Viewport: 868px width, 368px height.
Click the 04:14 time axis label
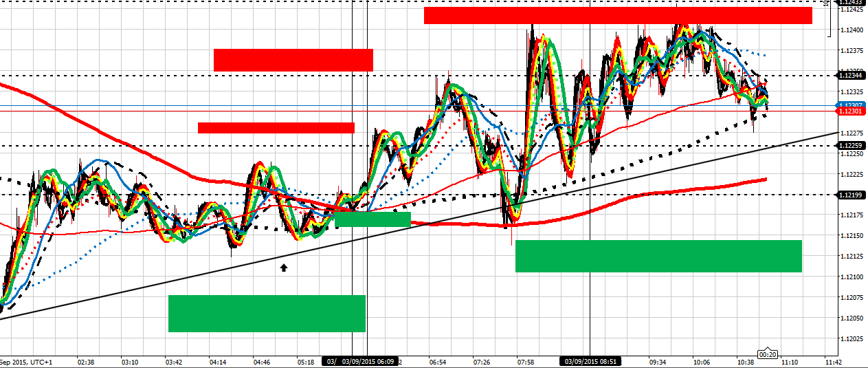218,361
